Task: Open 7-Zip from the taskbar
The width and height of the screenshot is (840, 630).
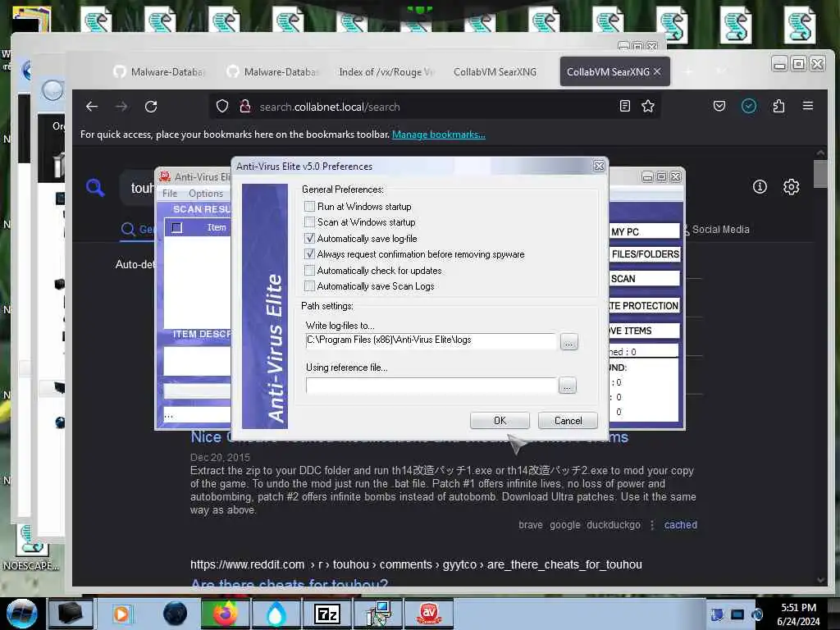Action: point(326,614)
